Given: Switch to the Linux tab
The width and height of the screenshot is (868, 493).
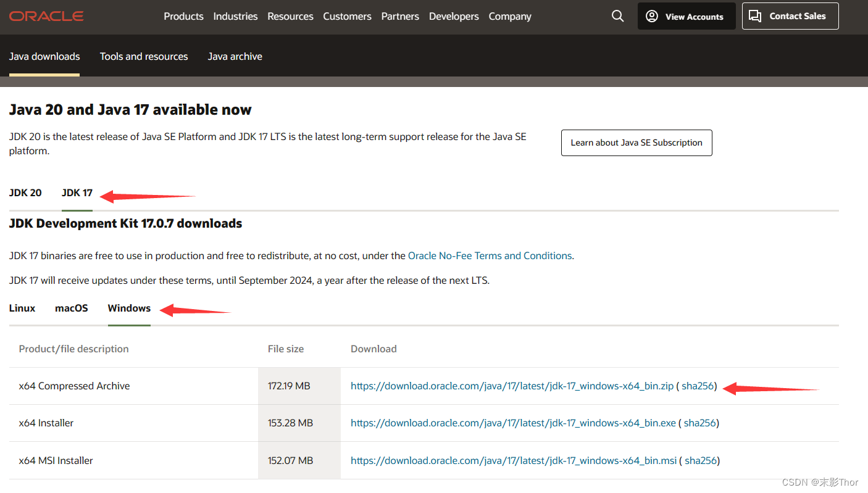Looking at the screenshot, I should point(22,308).
